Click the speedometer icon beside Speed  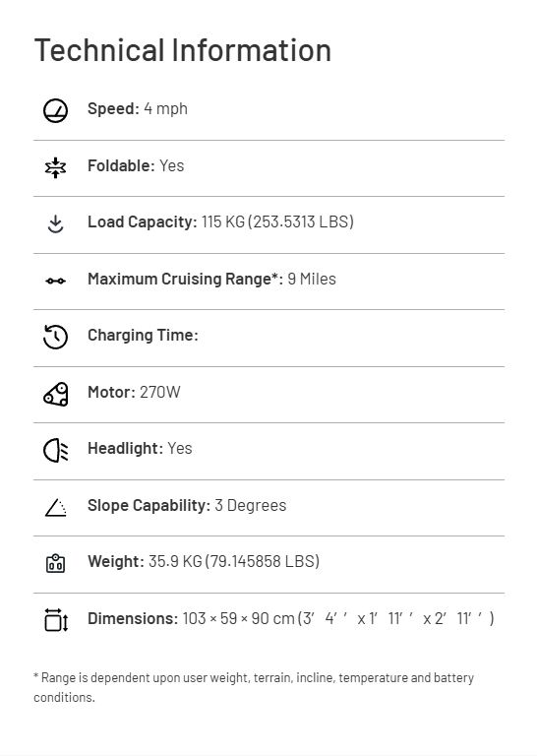55,110
